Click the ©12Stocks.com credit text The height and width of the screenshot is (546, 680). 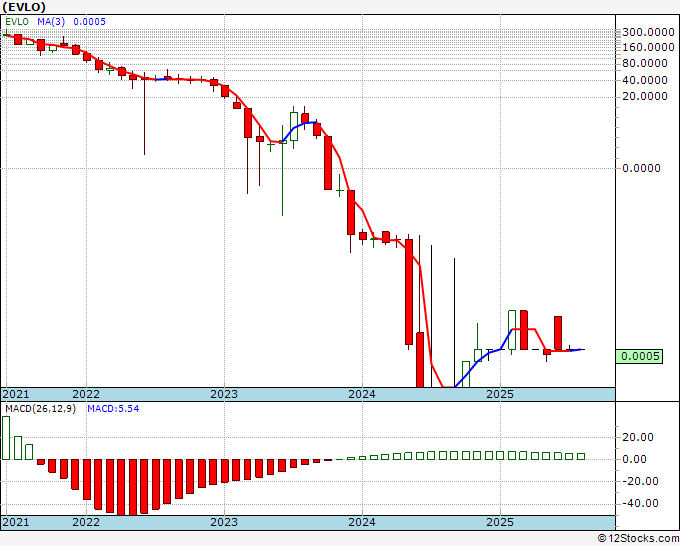pos(638,539)
